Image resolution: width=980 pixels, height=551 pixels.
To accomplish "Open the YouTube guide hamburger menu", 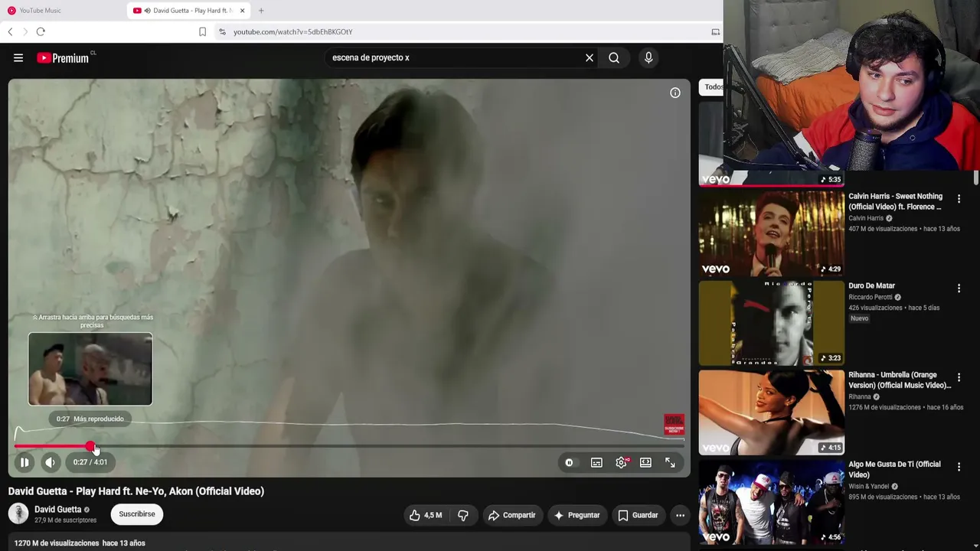I will 18,57.
